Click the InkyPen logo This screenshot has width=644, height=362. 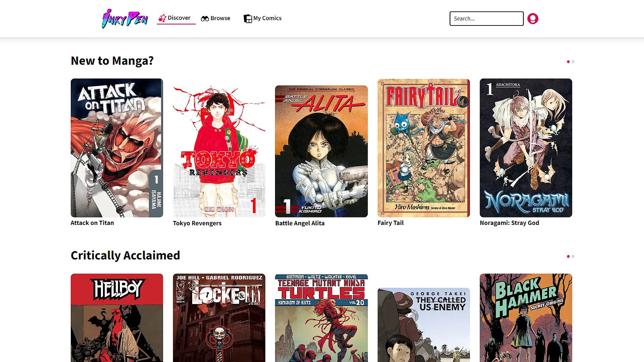(125, 18)
